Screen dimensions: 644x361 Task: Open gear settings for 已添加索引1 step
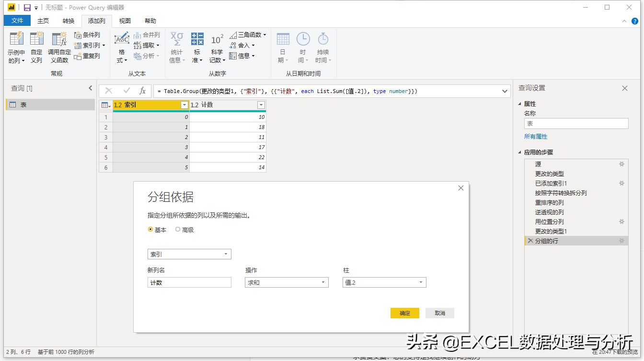pyautogui.click(x=622, y=183)
